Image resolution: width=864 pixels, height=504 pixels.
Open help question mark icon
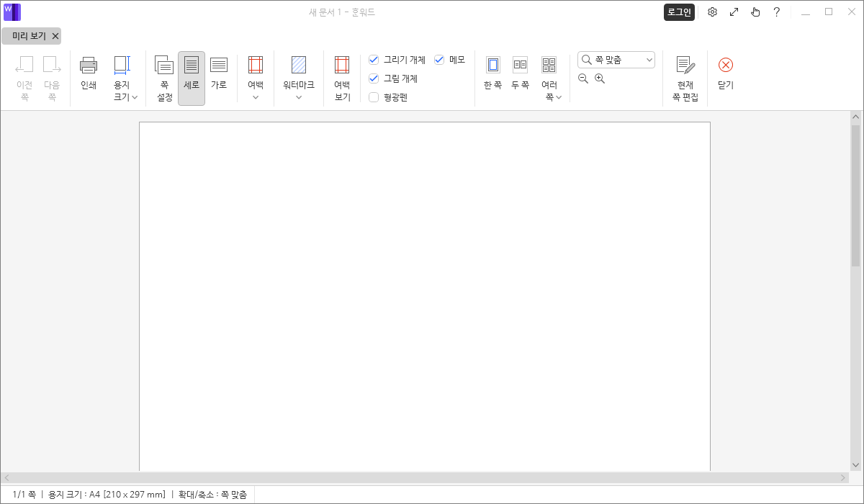pyautogui.click(x=777, y=12)
